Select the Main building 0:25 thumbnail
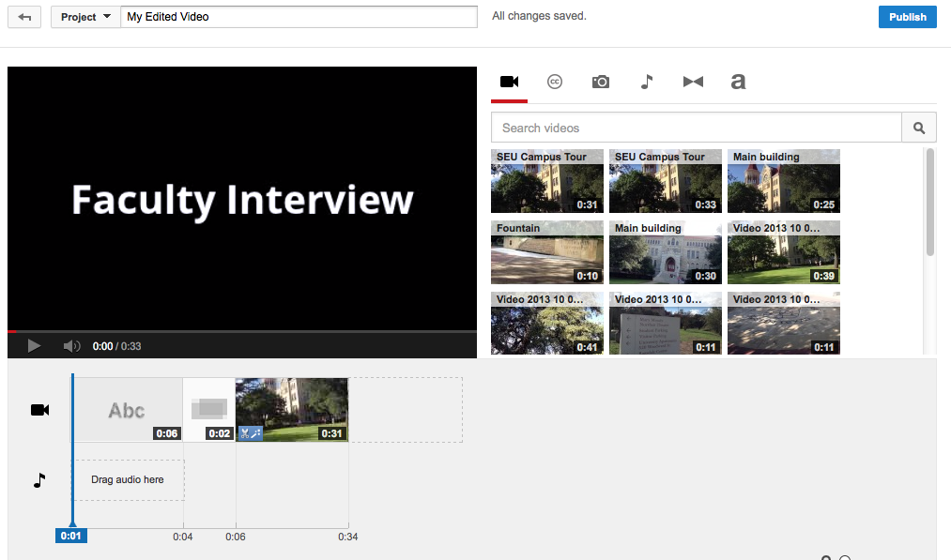951x560 pixels. 784,181
